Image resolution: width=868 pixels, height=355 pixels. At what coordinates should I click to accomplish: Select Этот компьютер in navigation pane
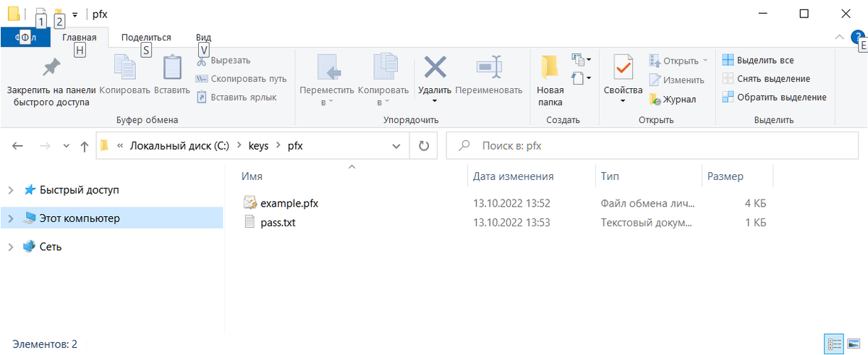click(80, 218)
